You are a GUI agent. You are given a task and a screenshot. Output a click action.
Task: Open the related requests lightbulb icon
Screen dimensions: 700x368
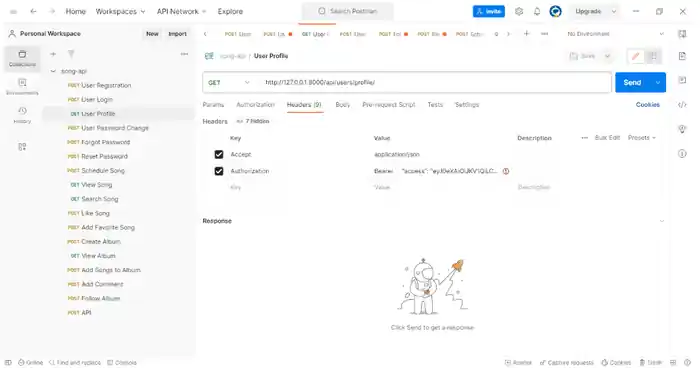[682, 129]
